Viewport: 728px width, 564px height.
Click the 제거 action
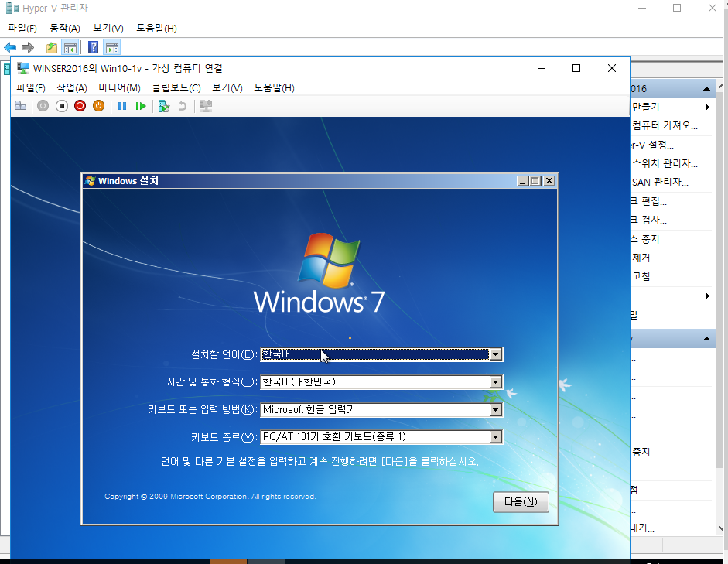coord(641,258)
